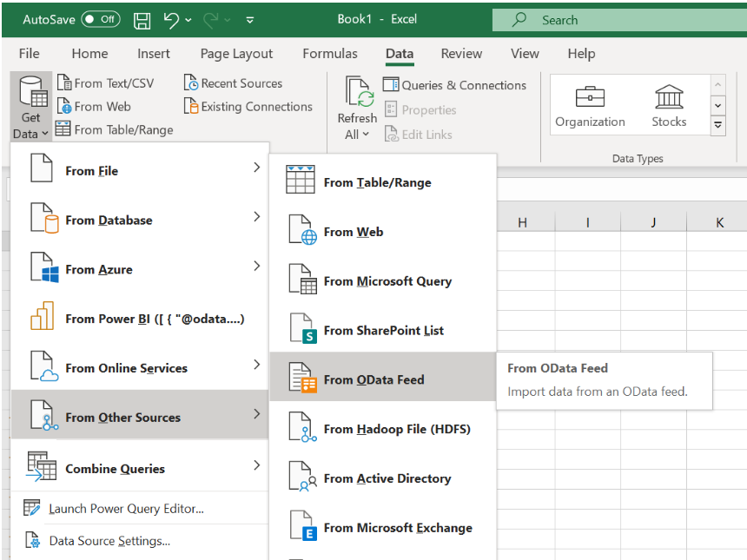Select the Organization data type
747x560 pixels.
(x=590, y=106)
